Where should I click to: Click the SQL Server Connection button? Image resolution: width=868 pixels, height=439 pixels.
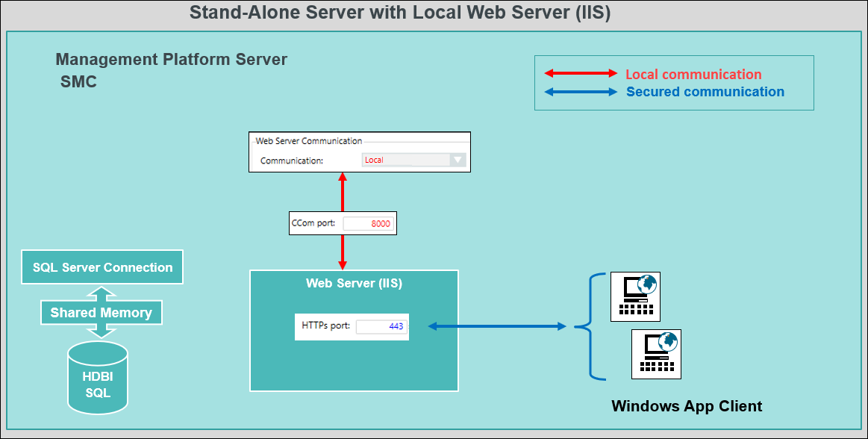pos(102,267)
